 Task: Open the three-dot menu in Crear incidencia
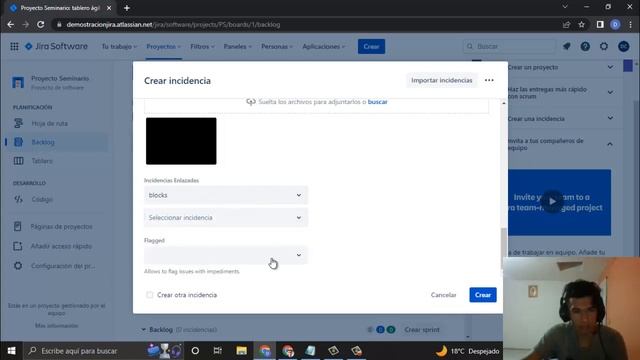pyautogui.click(x=489, y=80)
